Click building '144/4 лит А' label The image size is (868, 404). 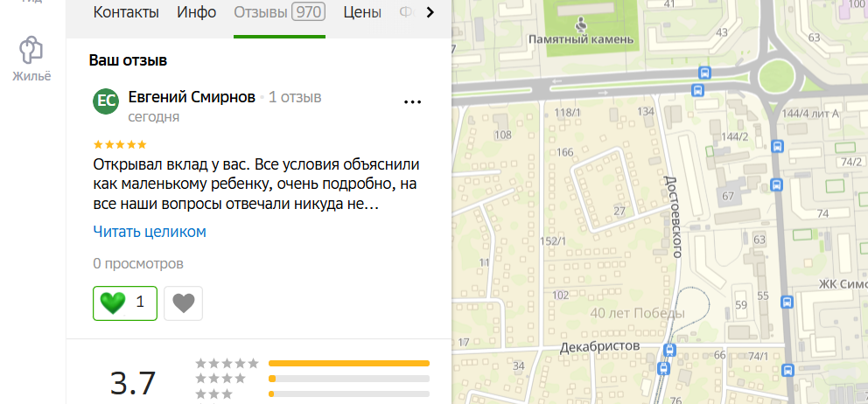coord(810,114)
